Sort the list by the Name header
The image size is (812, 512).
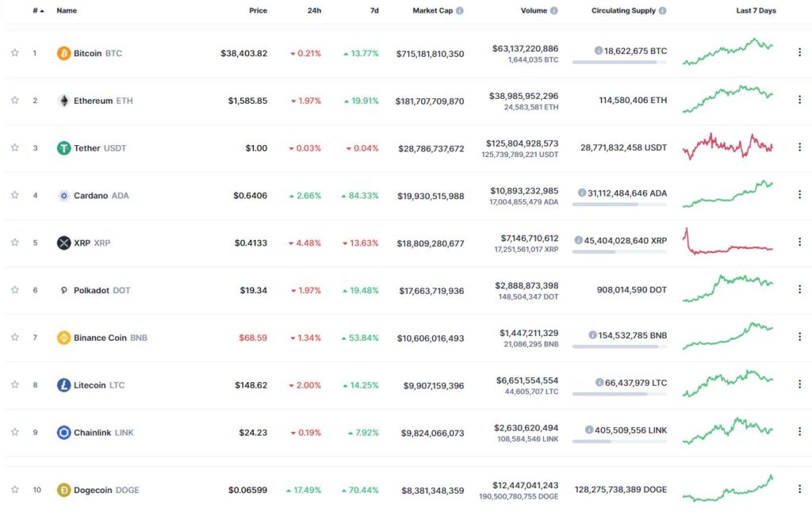(67, 10)
